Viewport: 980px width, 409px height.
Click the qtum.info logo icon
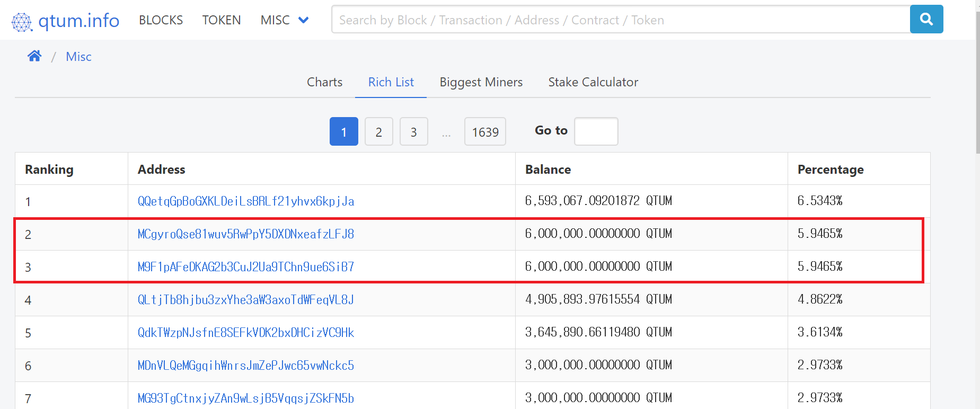point(22,22)
